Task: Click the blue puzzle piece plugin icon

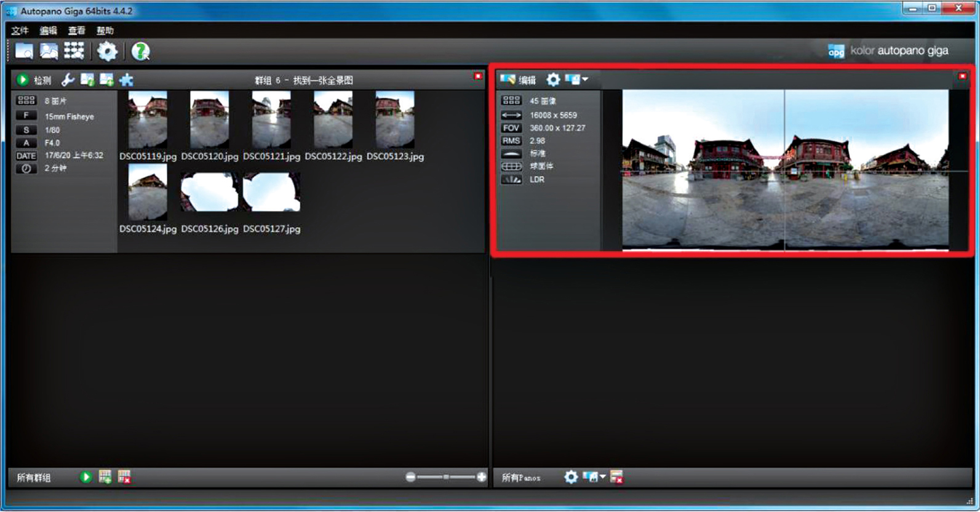Action: [126, 79]
